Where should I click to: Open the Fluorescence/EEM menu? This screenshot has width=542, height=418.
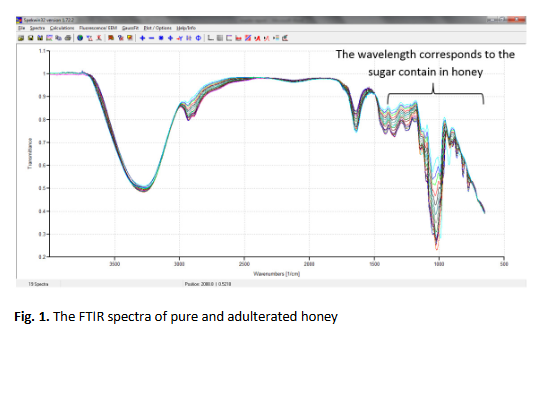coord(98,28)
